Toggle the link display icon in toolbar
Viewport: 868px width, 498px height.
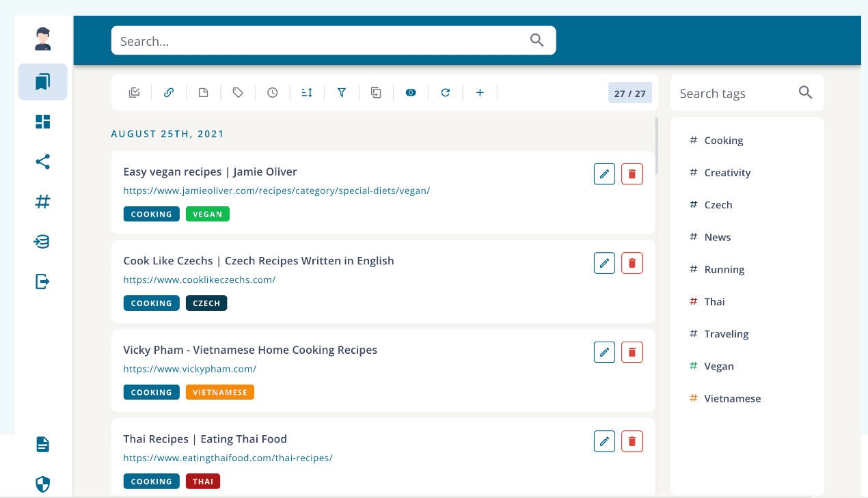pos(169,93)
